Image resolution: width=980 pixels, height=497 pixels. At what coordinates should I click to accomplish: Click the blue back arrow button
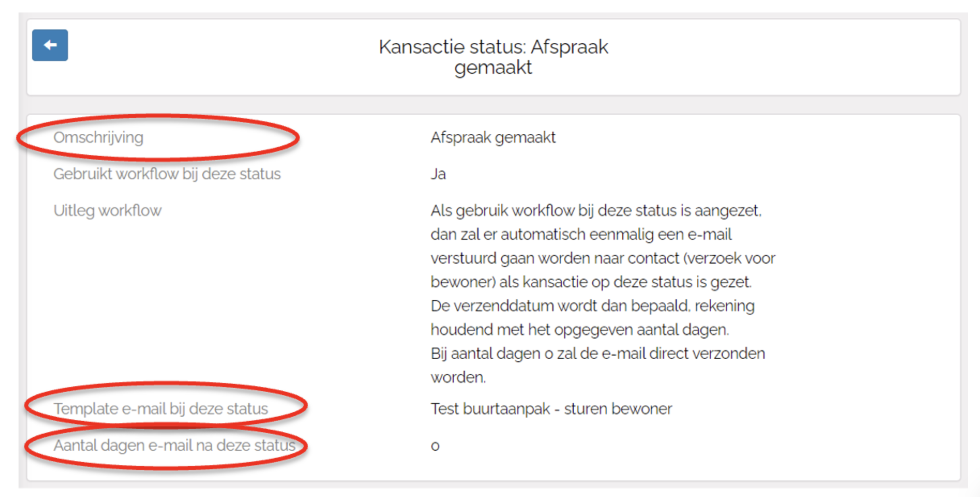coord(50,45)
